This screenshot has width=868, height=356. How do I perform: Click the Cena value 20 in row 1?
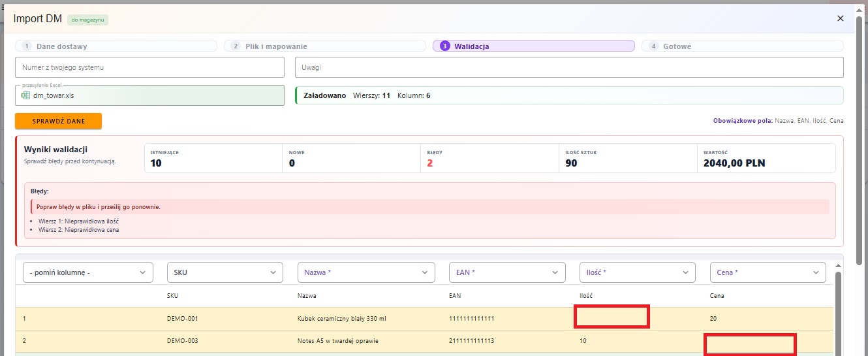[x=713, y=319]
